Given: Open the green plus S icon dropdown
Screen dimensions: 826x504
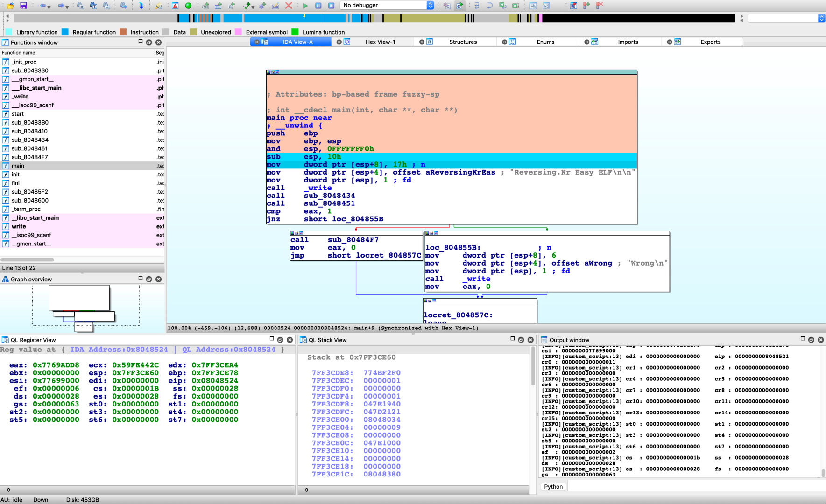Looking at the screenshot, I should tap(253, 7).
